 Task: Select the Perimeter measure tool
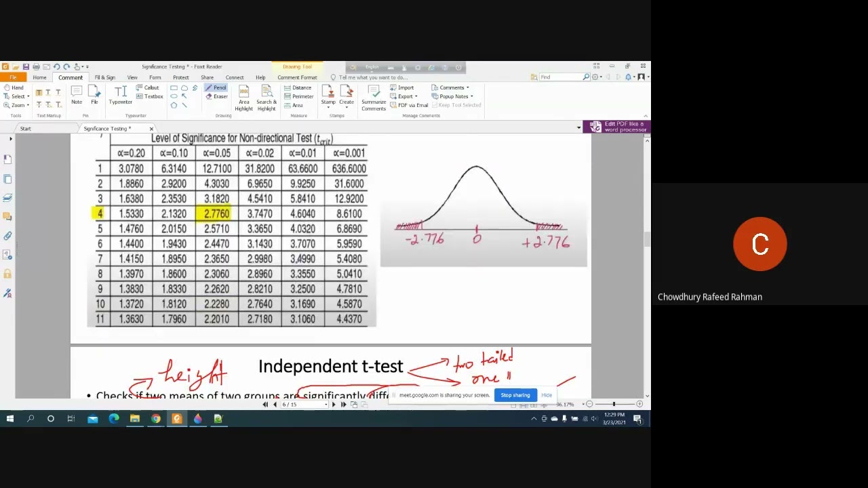299,96
